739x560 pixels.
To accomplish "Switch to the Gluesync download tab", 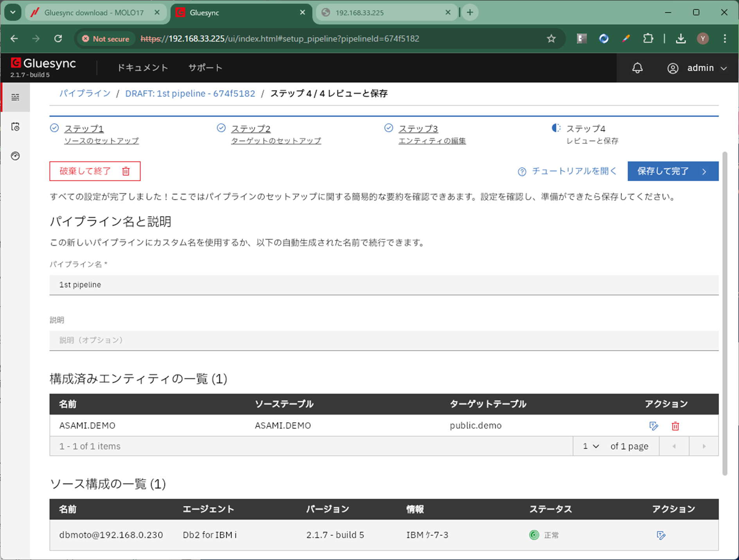I will [94, 13].
